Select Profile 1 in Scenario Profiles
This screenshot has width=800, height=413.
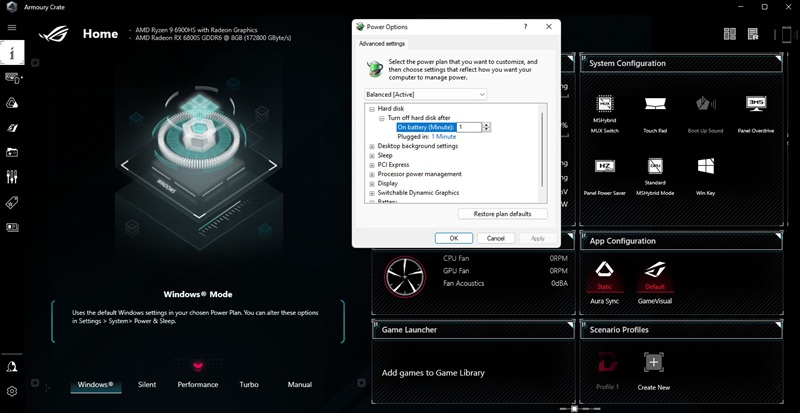point(605,372)
